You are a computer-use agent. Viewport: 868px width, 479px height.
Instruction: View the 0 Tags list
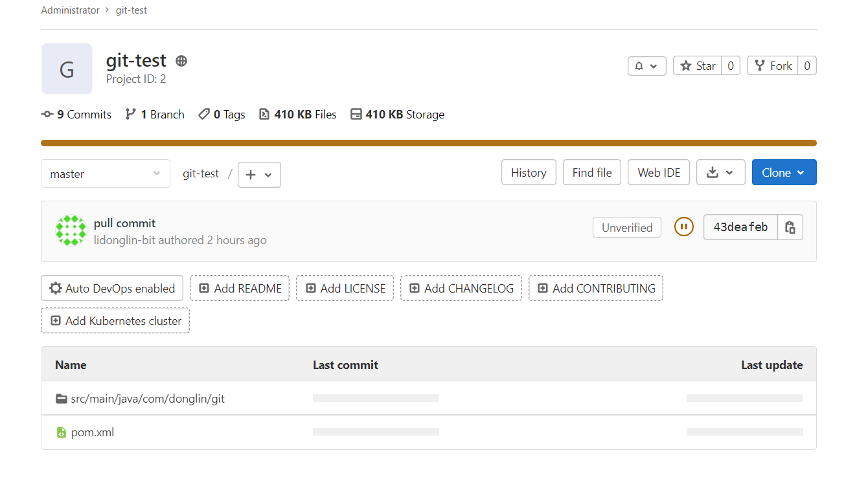coord(222,115)
